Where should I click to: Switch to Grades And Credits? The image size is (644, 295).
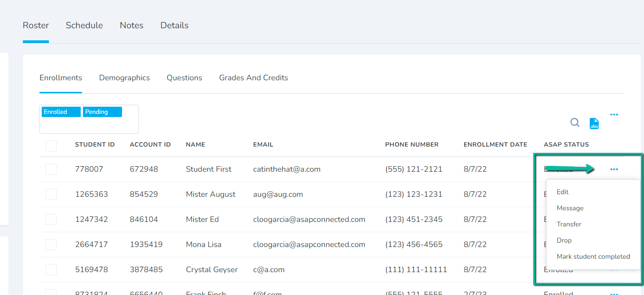(x=253, y=78)
